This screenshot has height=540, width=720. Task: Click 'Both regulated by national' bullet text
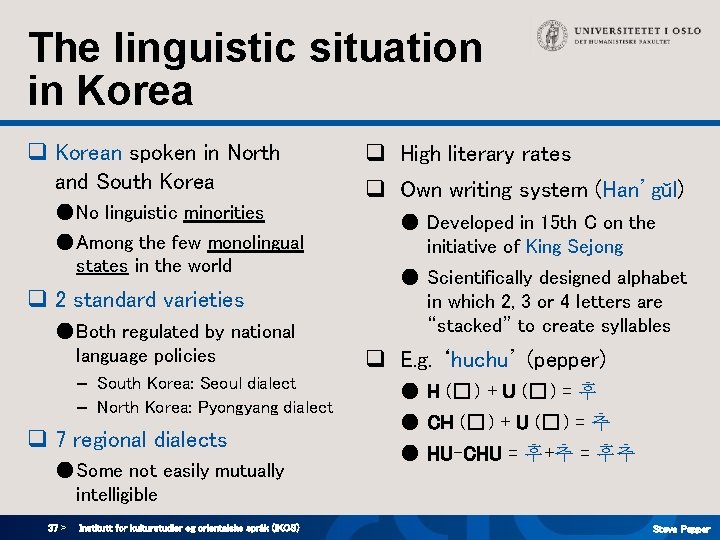click(x=186, y=332)
